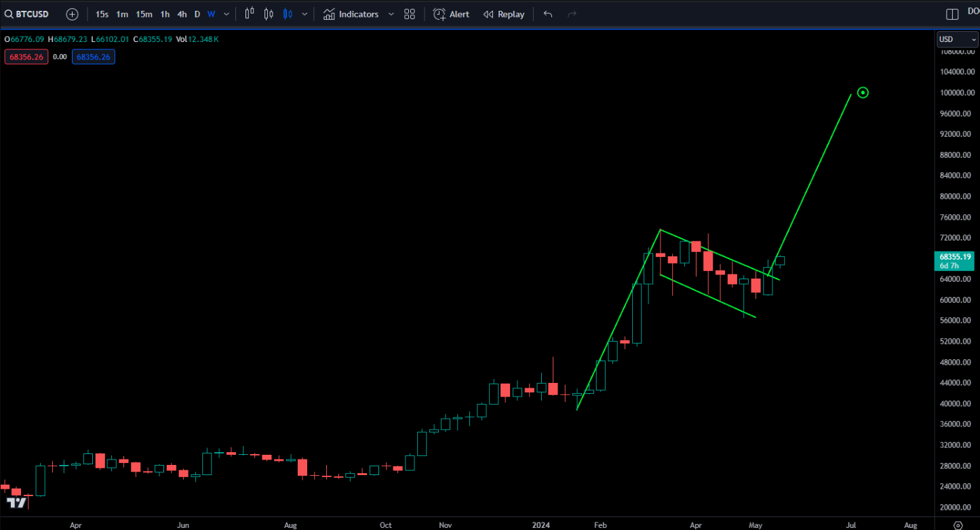The height and width of the screenshot is (530, 980).
Task: Click the compare/add symbol plus icon
Action: (72, 14)
